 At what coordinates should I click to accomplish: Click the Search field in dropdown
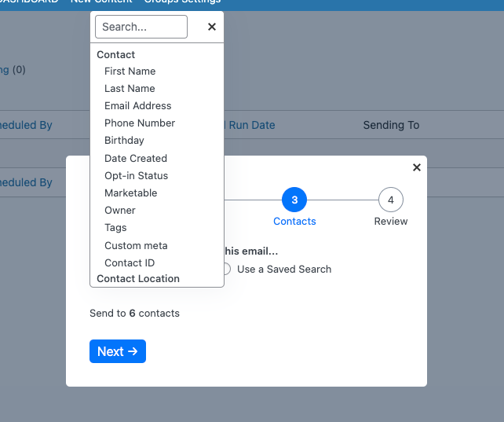click(141, 27)
